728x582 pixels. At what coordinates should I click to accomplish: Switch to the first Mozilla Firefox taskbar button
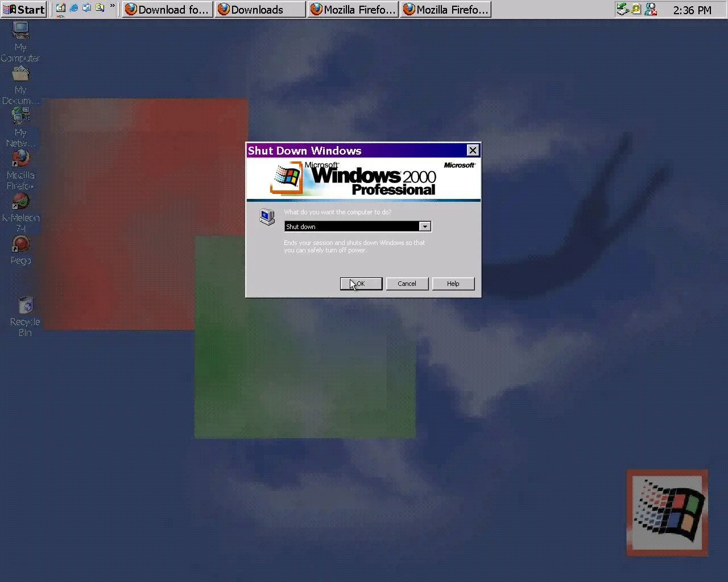tap(353, 10)
